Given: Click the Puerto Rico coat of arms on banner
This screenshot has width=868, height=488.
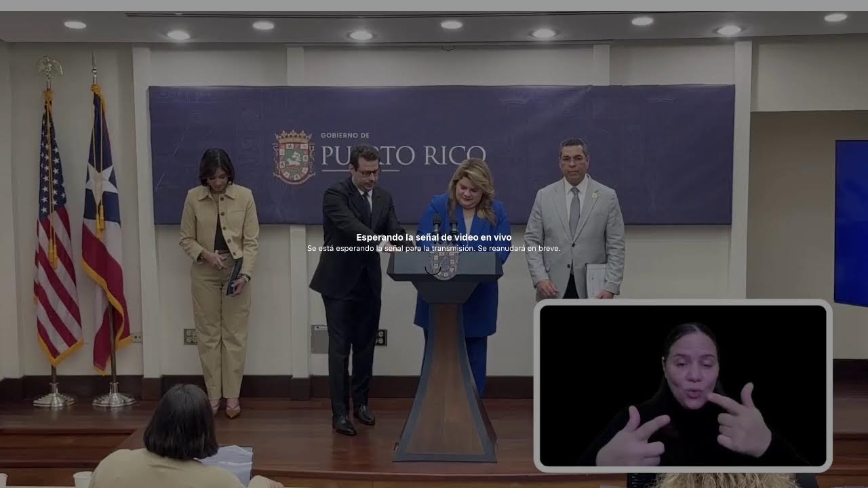Looking at the screenshot, I should coord(294,157).
